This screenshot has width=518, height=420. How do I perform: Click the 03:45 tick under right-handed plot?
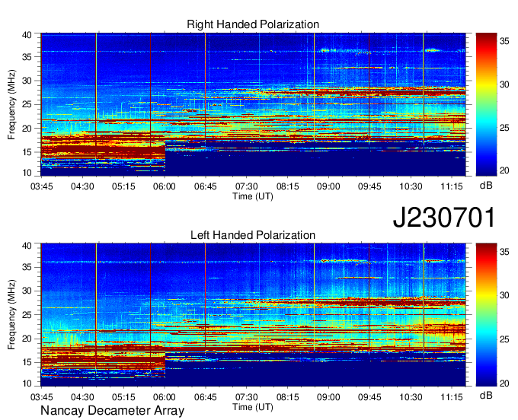tap(42, 186)
